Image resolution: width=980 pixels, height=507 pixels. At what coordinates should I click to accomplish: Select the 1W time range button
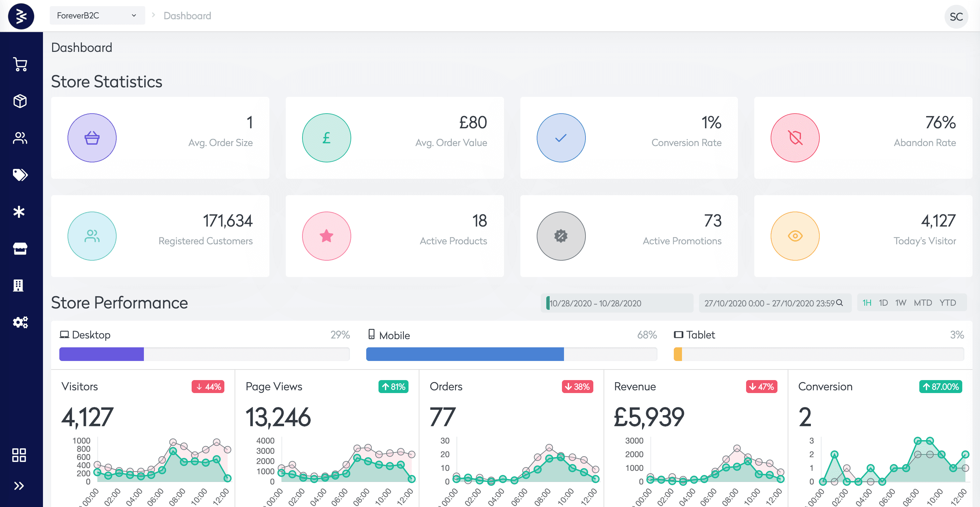(901, 303)
